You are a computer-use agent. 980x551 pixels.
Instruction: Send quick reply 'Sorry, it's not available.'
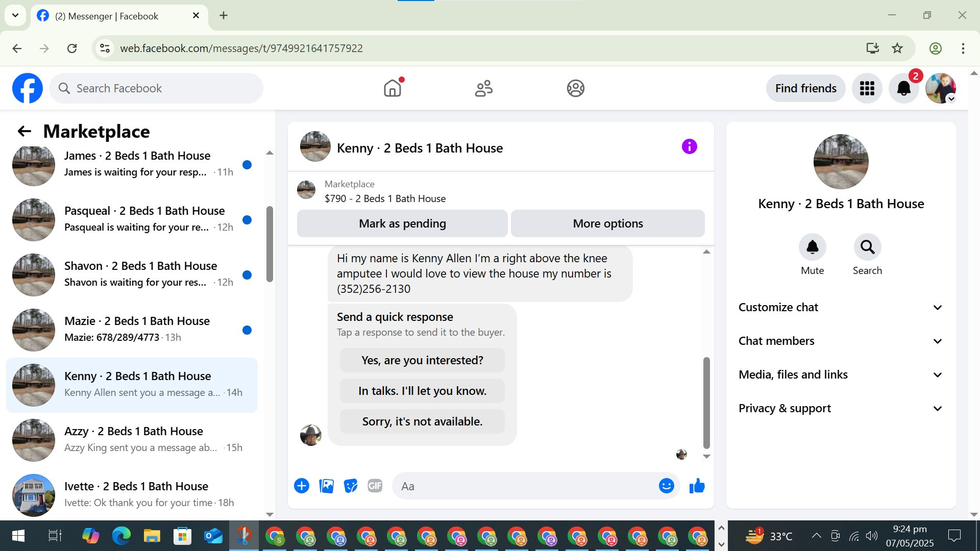(x=422, y=421)
